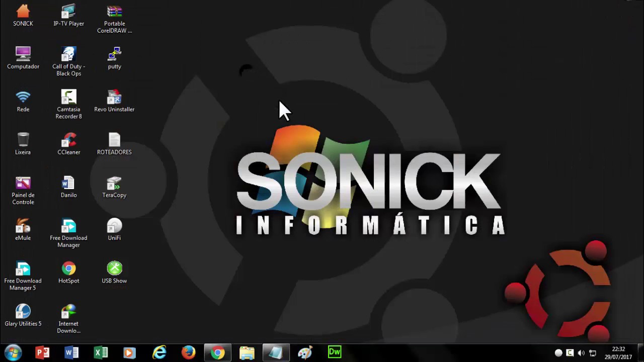
Task: Open File Explorer from the taskbar
Action: (x=247, y=352)
